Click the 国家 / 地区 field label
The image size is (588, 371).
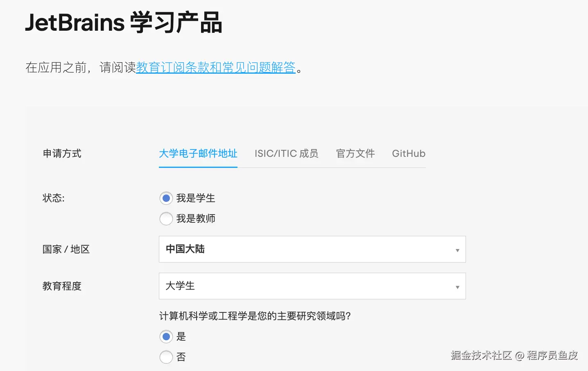click(66, 249)
